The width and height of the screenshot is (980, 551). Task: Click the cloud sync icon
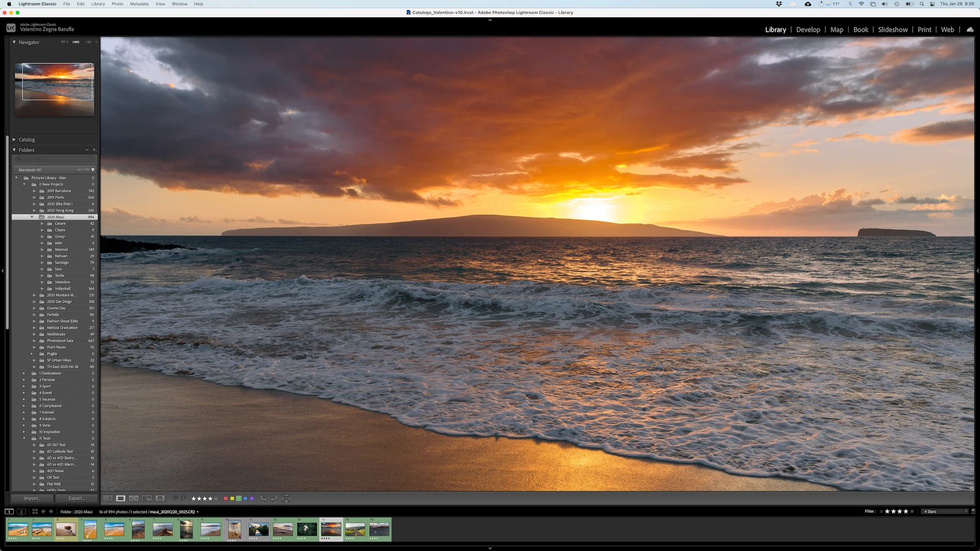pos(970,30)
